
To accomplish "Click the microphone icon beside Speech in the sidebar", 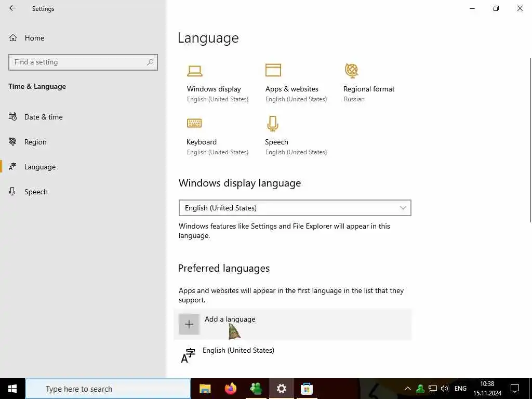I will (x=12, y=191).
